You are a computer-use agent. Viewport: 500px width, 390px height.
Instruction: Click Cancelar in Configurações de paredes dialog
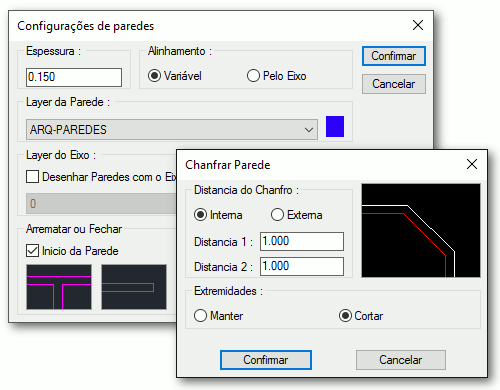[x=394, y=84]
